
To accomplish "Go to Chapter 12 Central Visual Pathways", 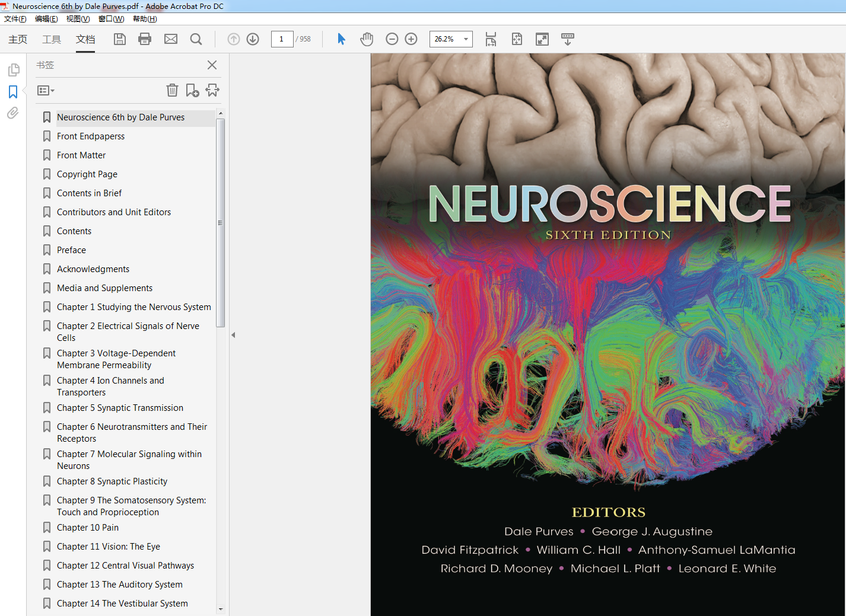I will (x=125, y=566).
